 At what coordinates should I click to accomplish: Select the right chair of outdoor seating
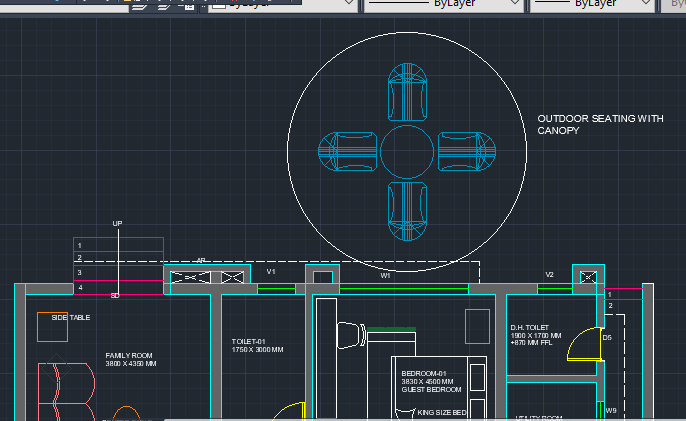467,151
